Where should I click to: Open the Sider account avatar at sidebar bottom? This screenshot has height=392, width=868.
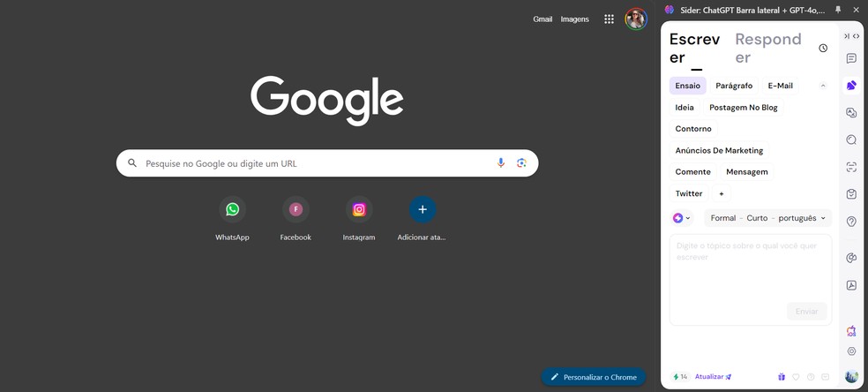[x=851, y=376]
